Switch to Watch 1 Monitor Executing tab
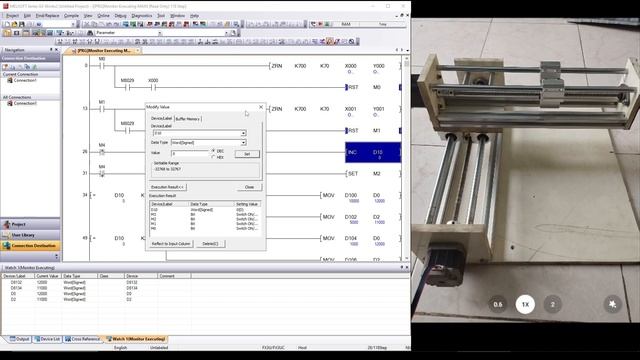 [136, 339]
